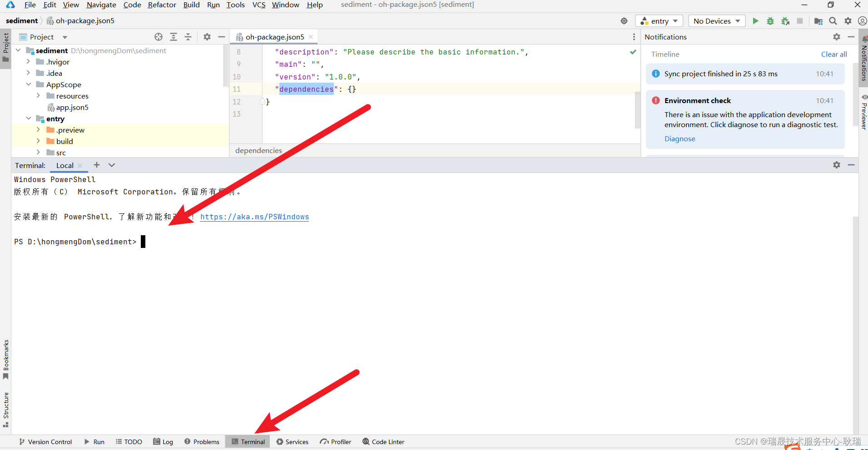868x450 pixels.
Task: Click dependencies breadcrumb below editor
Action: [258, 150]
